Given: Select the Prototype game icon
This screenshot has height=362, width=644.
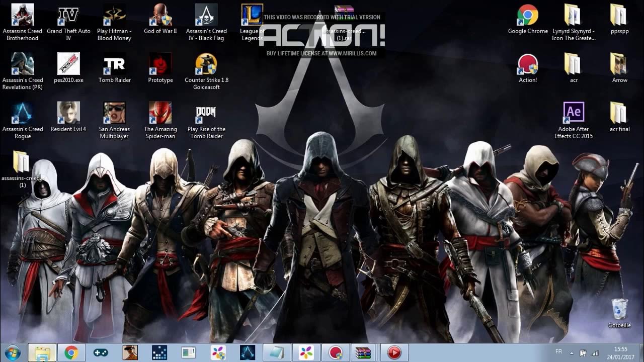Looking at the screenshot, I should pos(160,68).
